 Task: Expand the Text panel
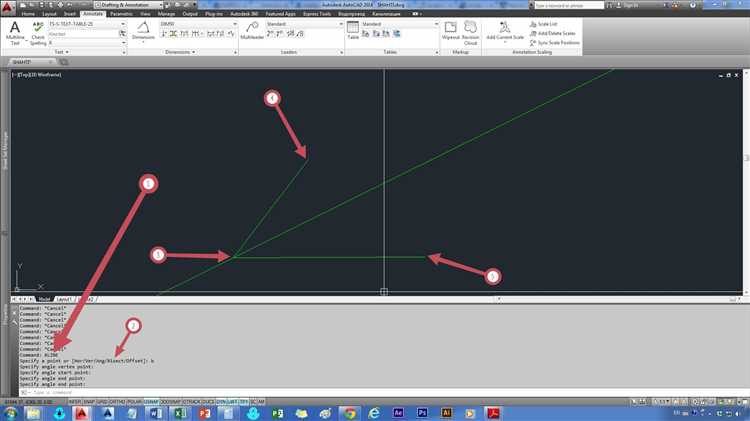(61, 52)
